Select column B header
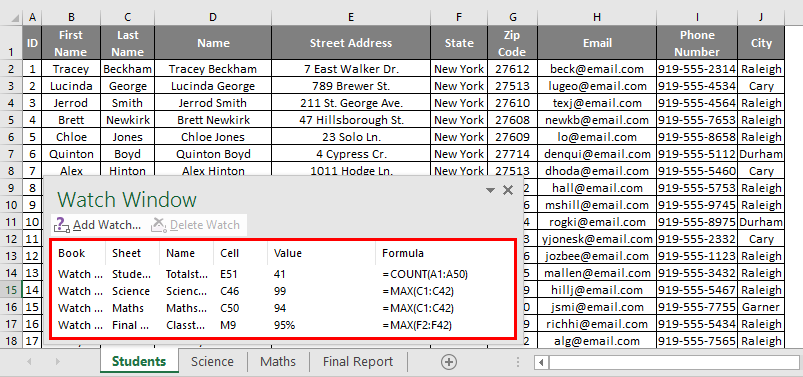 click(71, 17)
